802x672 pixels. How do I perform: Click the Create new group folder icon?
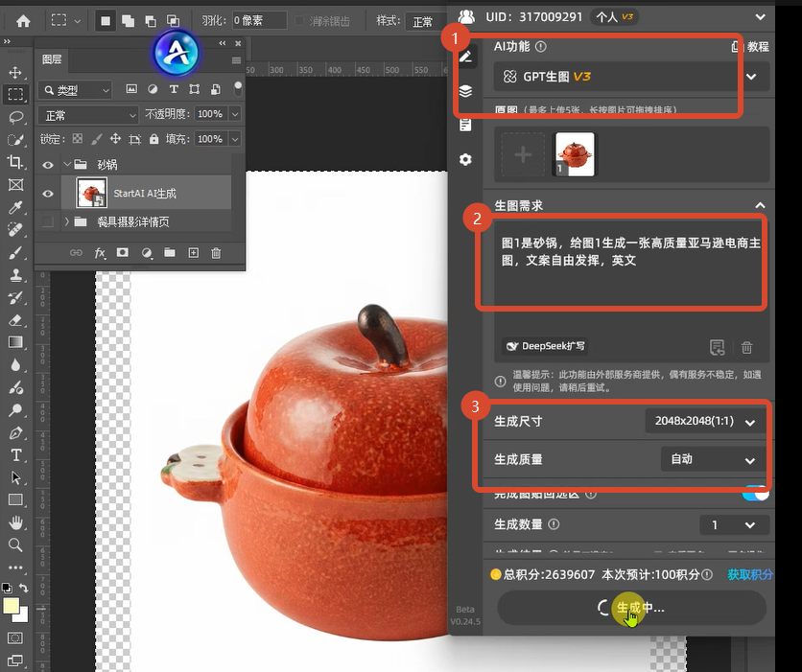(170, 252)
